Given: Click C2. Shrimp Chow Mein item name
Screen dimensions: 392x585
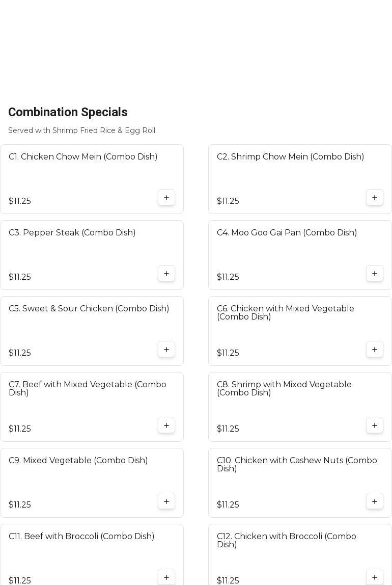Looking at the screenshot, I should pos(290,157).
